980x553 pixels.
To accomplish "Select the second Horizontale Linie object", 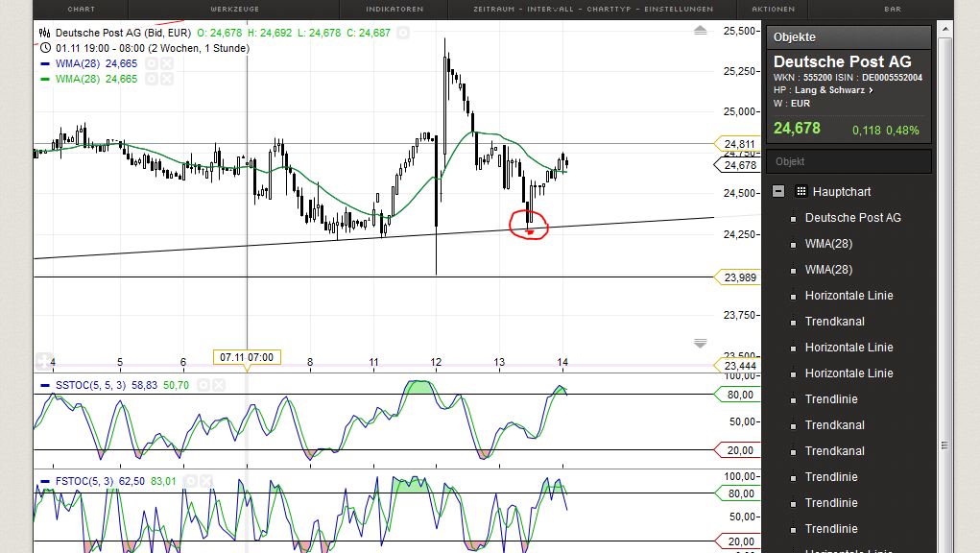I will [849, 348].
